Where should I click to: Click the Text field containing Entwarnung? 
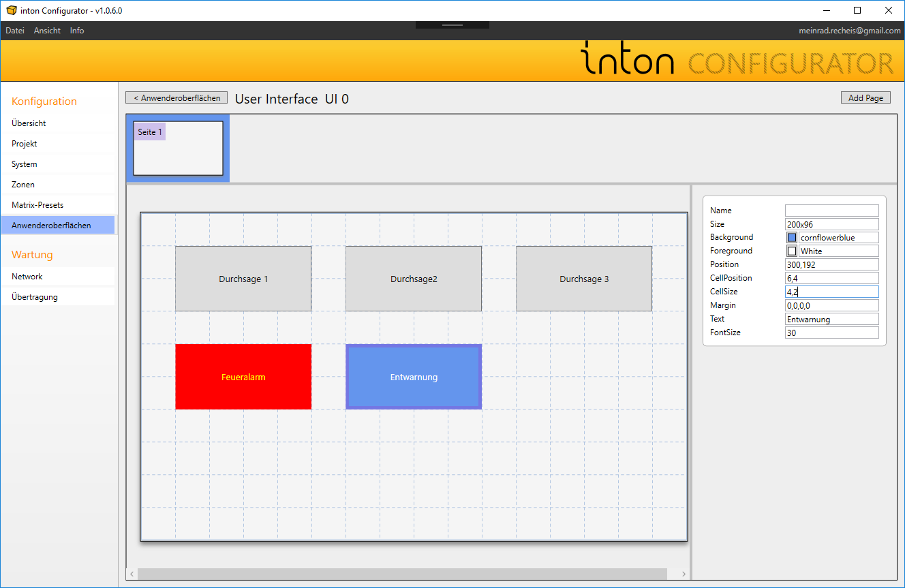(831, 319)
